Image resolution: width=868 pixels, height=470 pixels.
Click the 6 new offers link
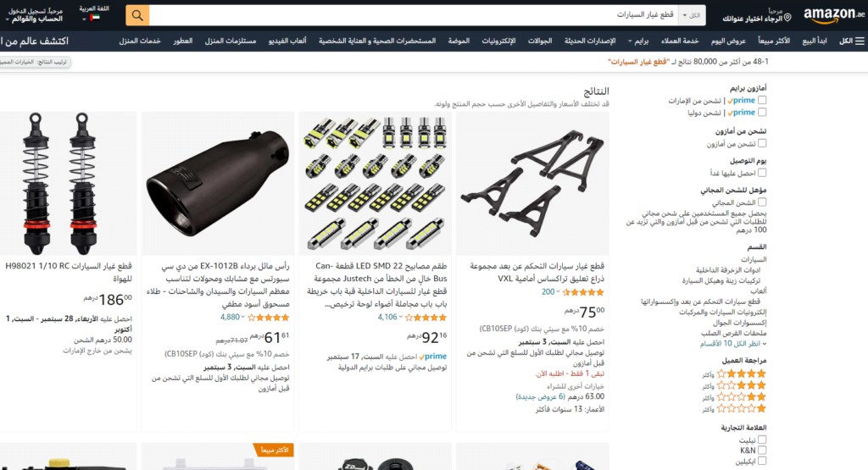pyautogui.click(x=540, y=396)
